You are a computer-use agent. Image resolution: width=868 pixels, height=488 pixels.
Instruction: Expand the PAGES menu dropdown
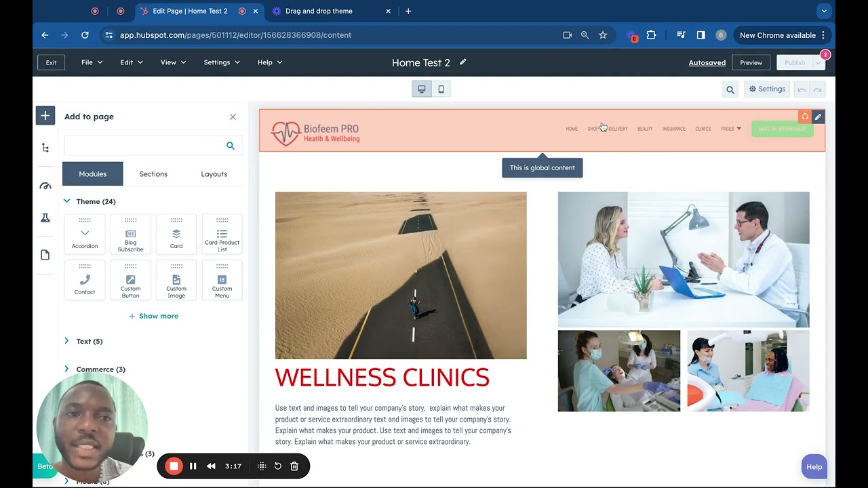pos(731,129)
